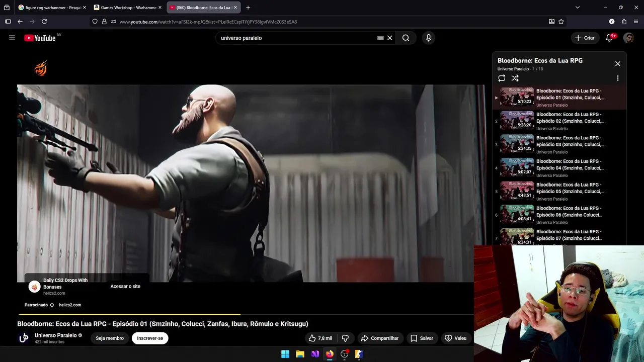Toggle playlist shuffle

(x=515, y=78)
